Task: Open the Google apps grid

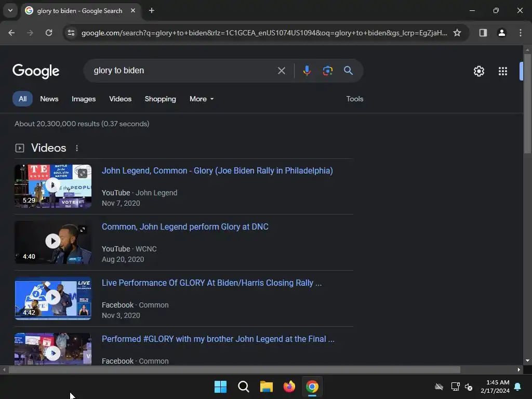Action: click(x=503, y=71)
